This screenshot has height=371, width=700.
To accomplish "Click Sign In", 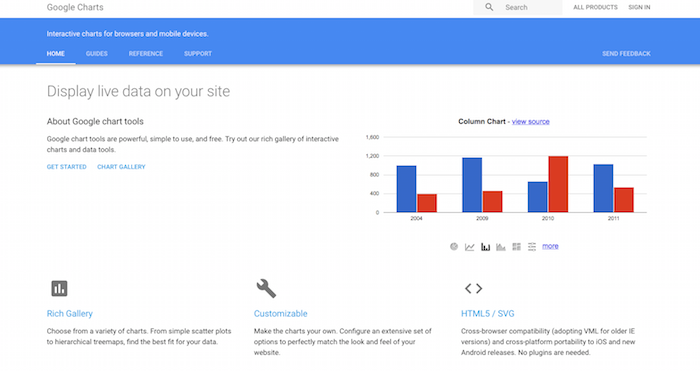I will tap(639, 7).
